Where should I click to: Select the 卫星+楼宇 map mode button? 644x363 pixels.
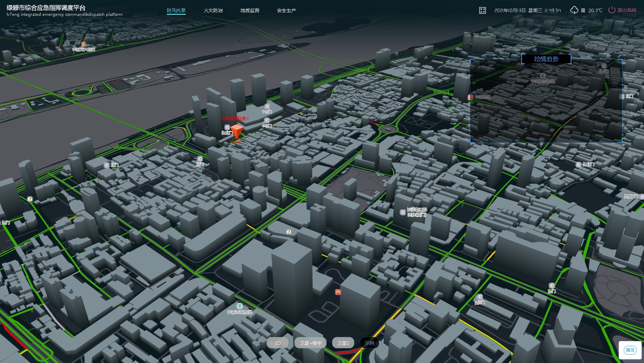310,343
